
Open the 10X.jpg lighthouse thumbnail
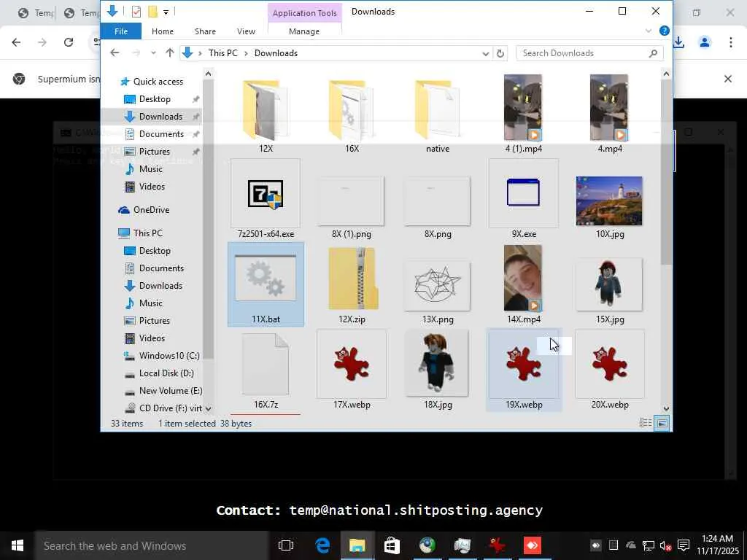[608, 201]
